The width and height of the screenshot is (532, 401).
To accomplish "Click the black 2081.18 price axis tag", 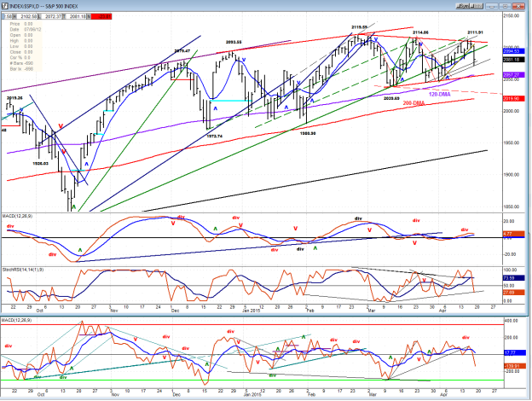I will (513, 60).
